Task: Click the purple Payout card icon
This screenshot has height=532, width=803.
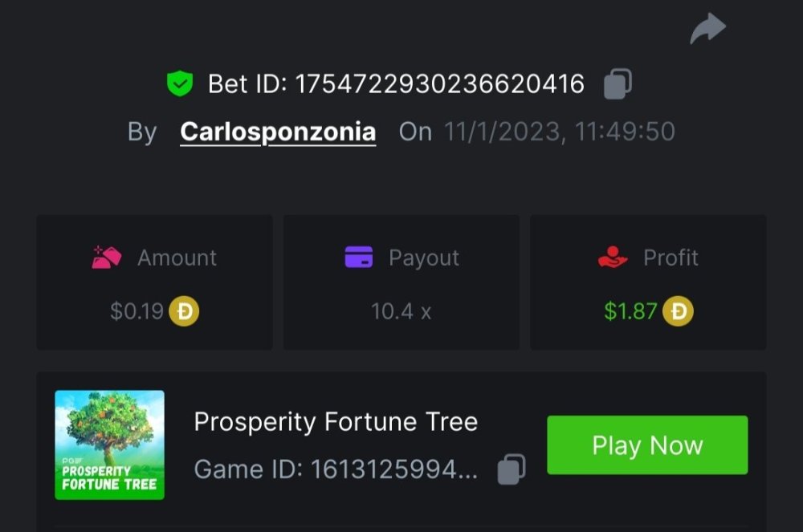Action: 358,258
